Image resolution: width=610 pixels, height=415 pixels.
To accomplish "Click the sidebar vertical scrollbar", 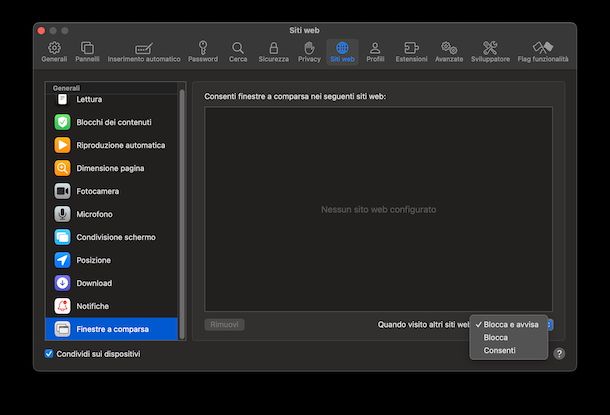I will coord(182,200).
